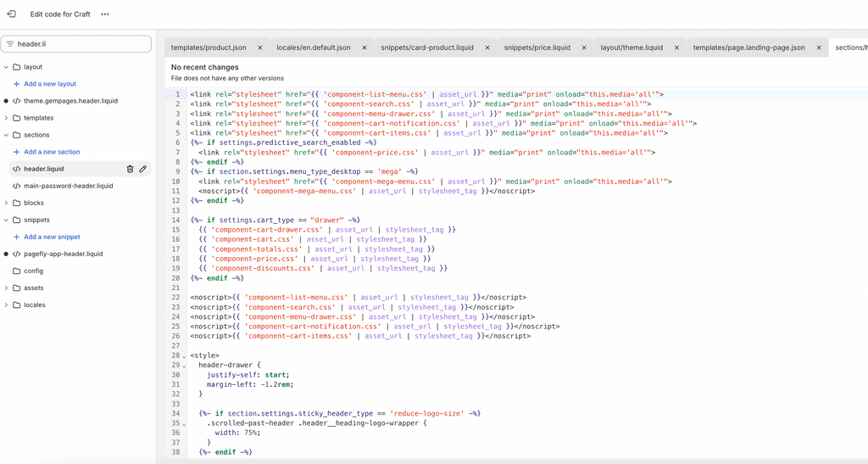Click Add a new snippet link
The image size is (868, 464).
tap(52, 237)
